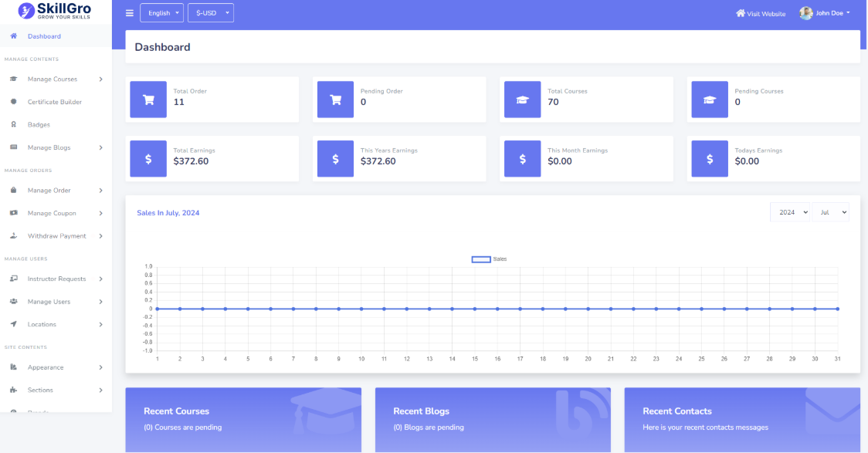The image size is (868, 453).
Task: Click the hamburger menu icon in the header
Action: coord(129,13)
